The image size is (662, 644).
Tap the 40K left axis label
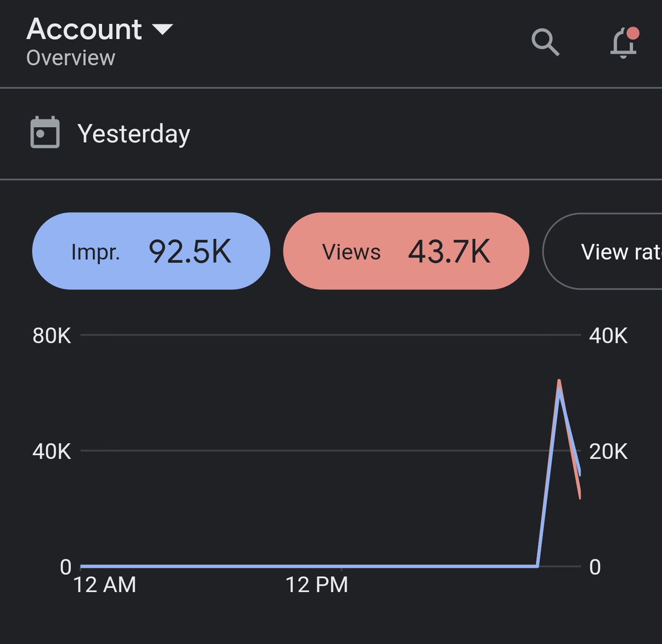point(52,451)
